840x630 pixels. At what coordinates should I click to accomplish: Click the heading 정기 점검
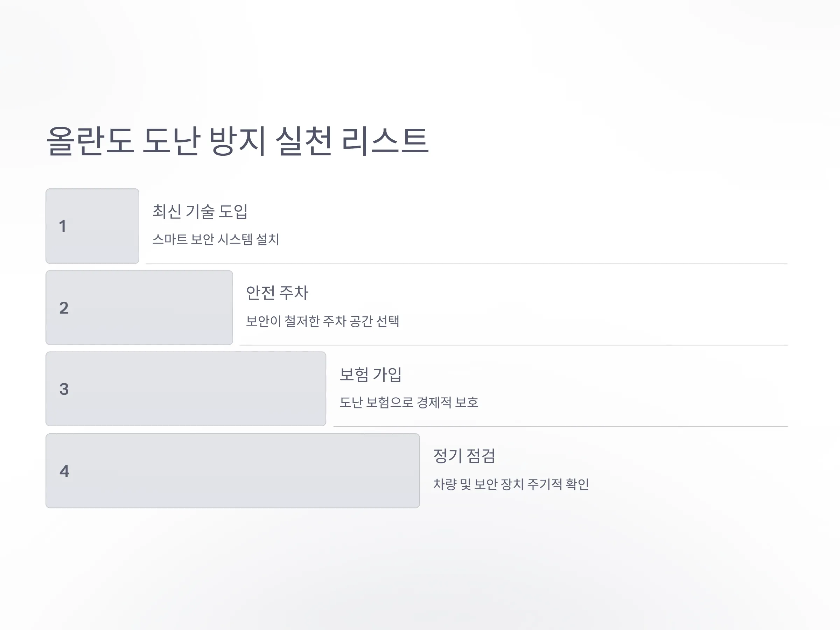(464, 456)
